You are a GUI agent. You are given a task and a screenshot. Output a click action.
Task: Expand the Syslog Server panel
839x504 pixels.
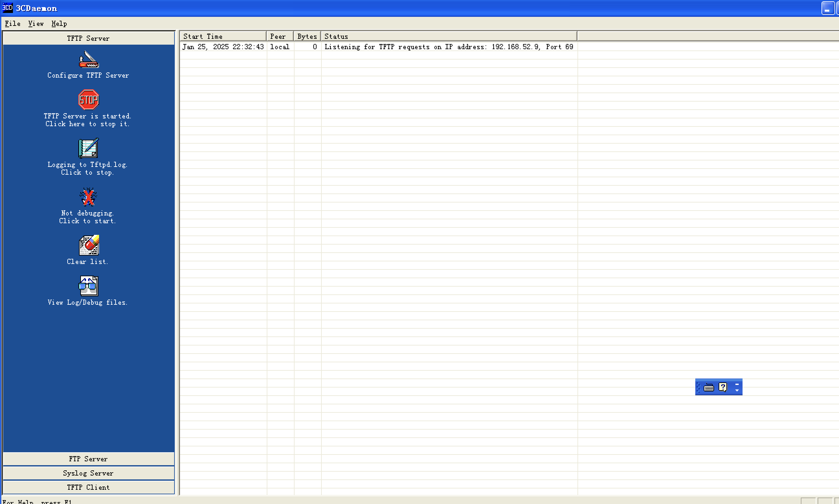pos(88,473)
